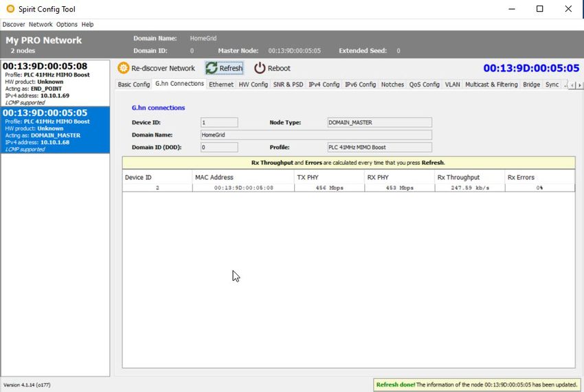Open the SNR & PSD tab
This screenshot has width=584, height=392.
coord(289,84)
